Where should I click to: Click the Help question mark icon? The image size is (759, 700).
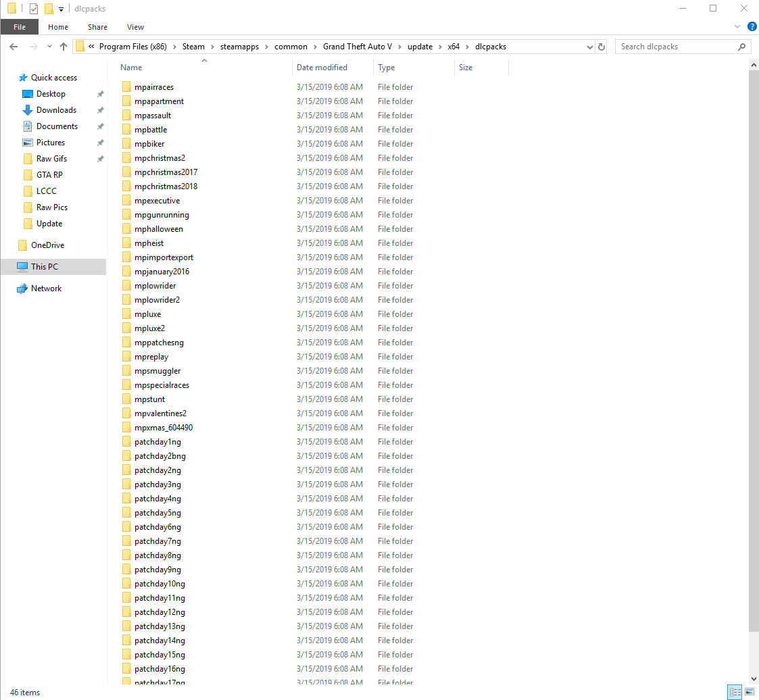(x=752, y=26)
